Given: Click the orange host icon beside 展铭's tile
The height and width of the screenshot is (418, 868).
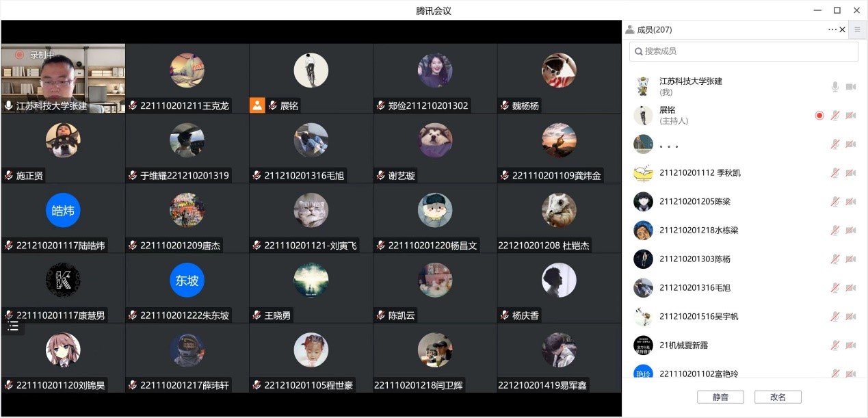Looking at the screenshot, I should click(257, 105).
